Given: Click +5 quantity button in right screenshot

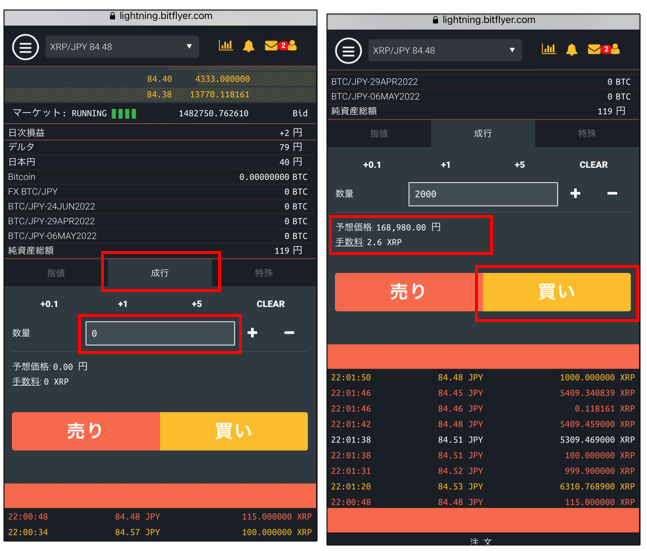Looking at the screenshot, I should click(520, 165).
